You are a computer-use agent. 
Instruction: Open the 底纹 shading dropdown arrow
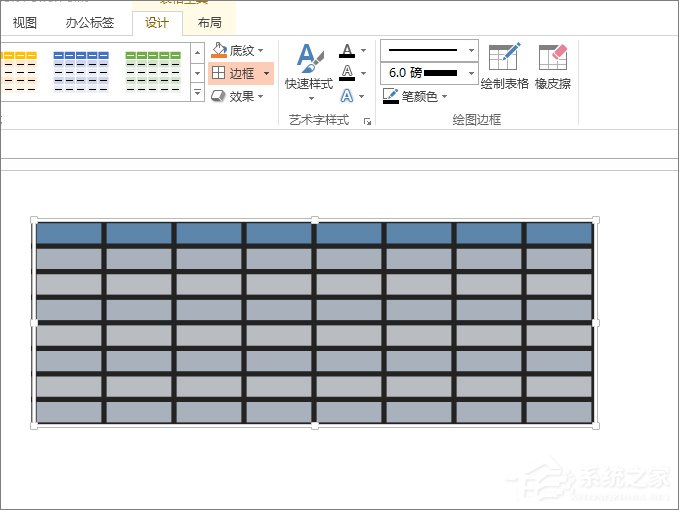tap(261, 51)
